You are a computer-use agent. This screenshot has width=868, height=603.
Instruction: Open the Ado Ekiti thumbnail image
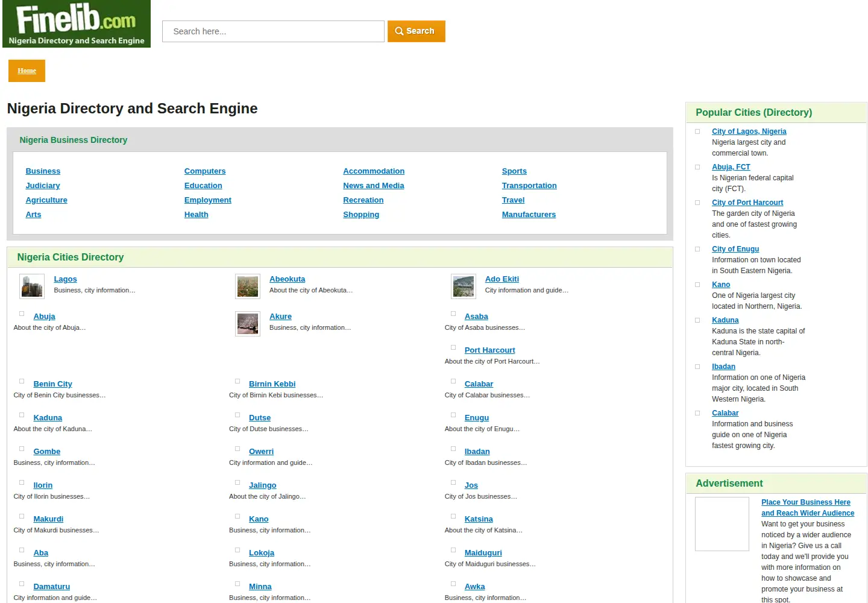point(464,286)
